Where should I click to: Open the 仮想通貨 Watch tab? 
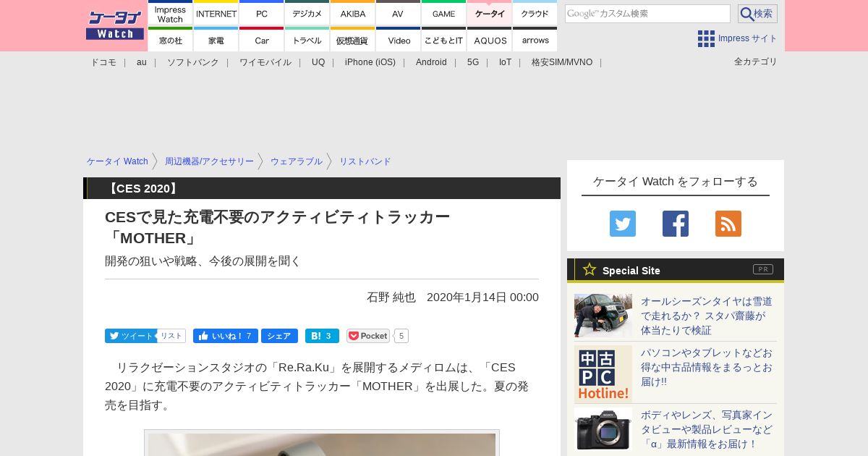[353, 40]
